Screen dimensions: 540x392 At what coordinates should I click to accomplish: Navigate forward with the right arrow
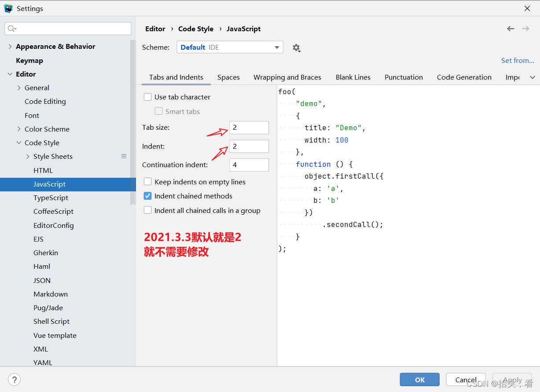525,29
